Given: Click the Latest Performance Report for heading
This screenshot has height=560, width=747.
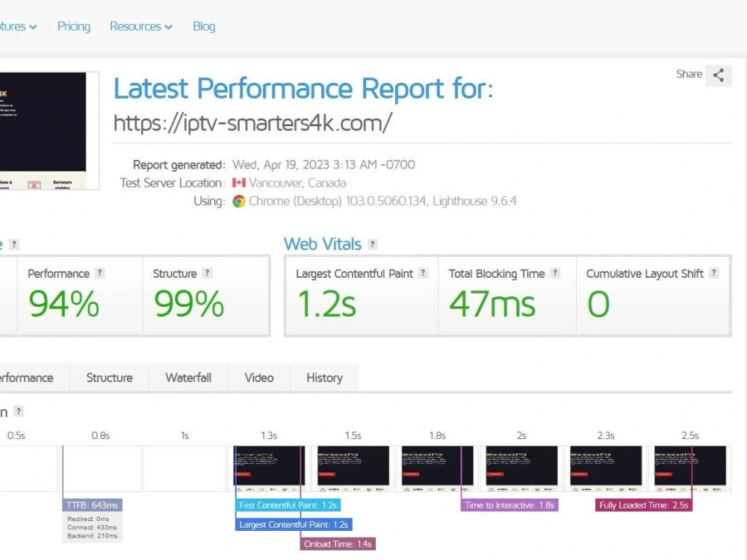Looking at the screenshot, I should pyautogui.click(x=303, y=89).
